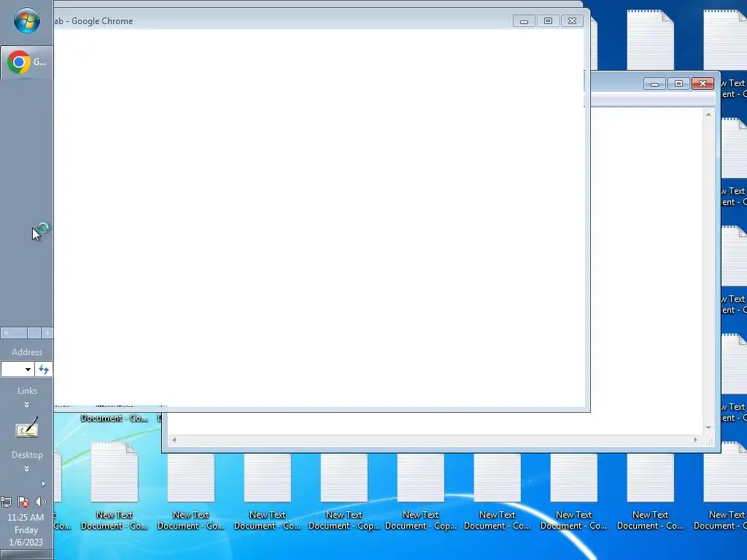Open the Address toolbar dropdown arrow
This screenshot has height=560, width=747.
(28, 370)
